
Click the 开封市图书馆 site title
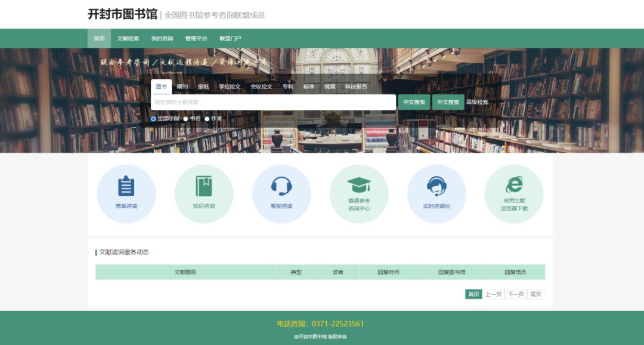pos(122,14)
